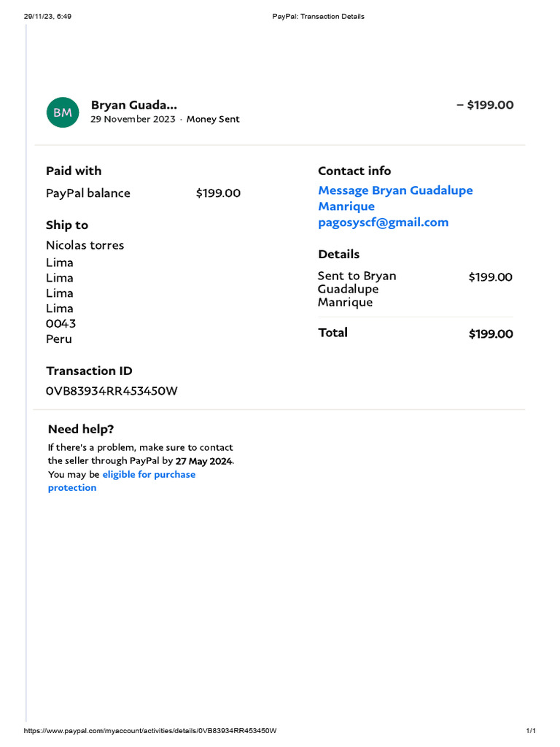This screenshot has height=747, width=560.
Task: Click the Sent to Bryan Guadalupe Manrique line
Action: click(x=357, y=289)
